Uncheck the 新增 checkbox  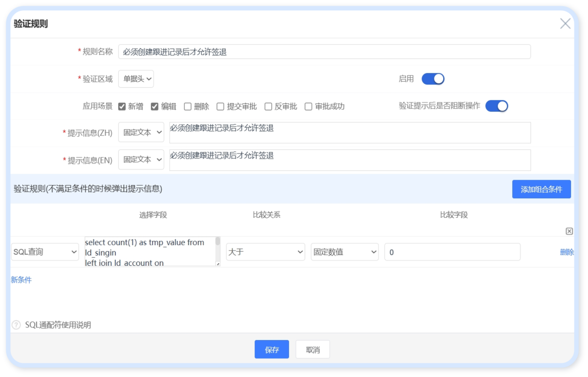[x=122, y=106]
